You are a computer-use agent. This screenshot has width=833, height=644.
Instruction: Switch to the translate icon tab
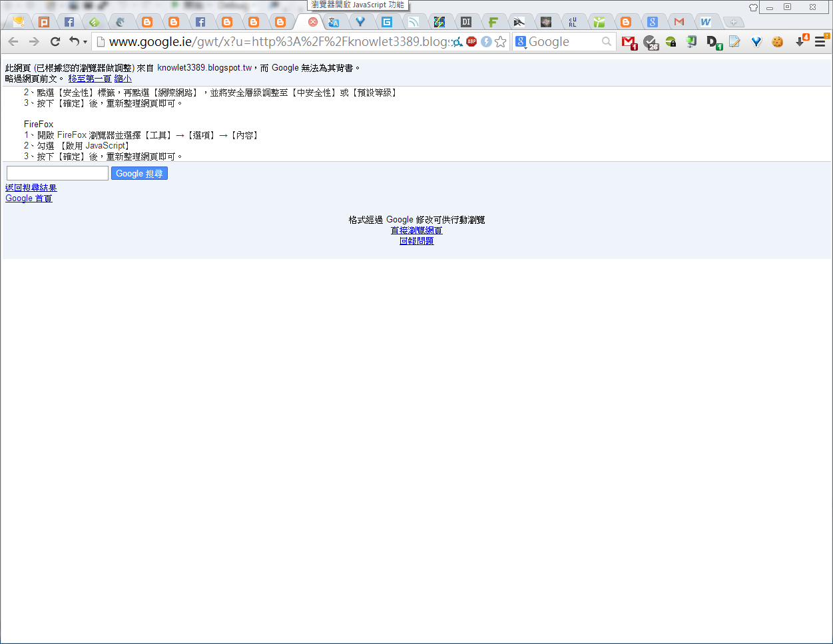point(334,22)
